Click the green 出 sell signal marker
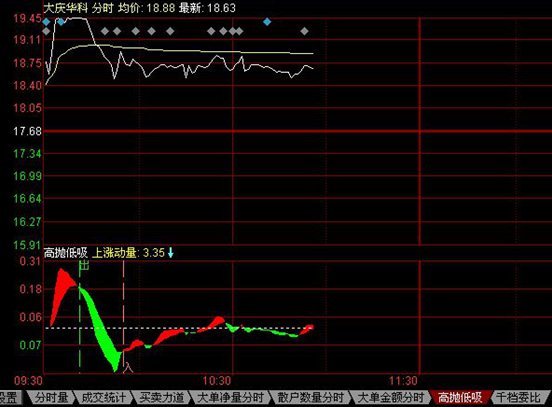This screenshot has width=552, height=407. point(84,265)
